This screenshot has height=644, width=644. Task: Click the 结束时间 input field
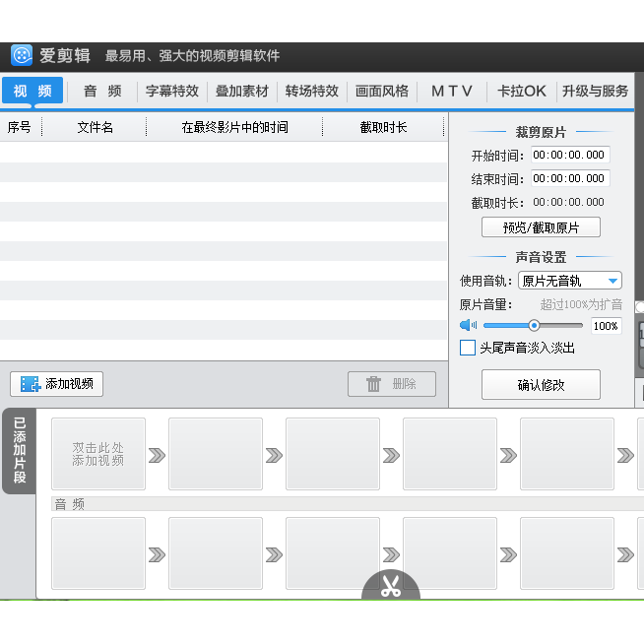pyautogui.click(x=569, y=178)
